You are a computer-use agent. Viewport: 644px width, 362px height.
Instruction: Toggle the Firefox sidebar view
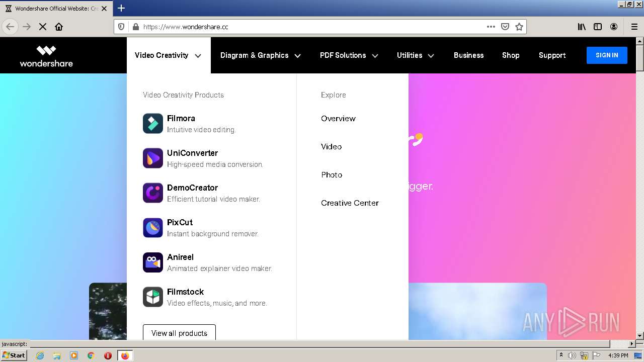click(x=598, y=27)
